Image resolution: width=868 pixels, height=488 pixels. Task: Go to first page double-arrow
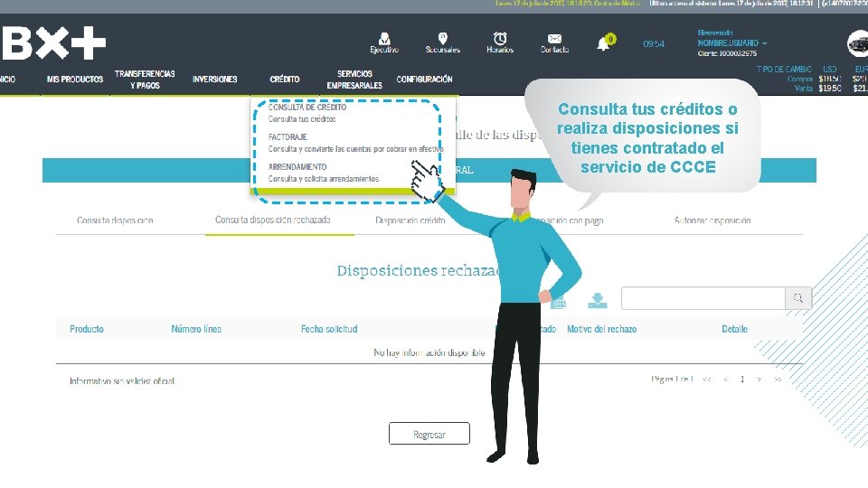(707, 379)
